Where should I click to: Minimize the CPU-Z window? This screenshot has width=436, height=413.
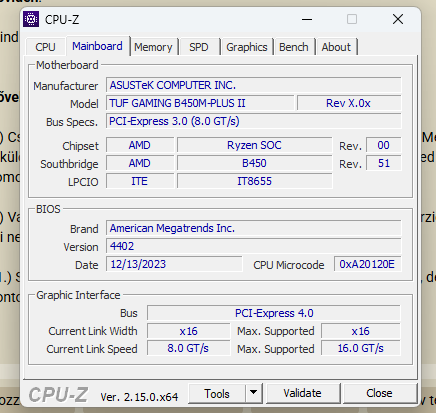[x=307, y=19]
